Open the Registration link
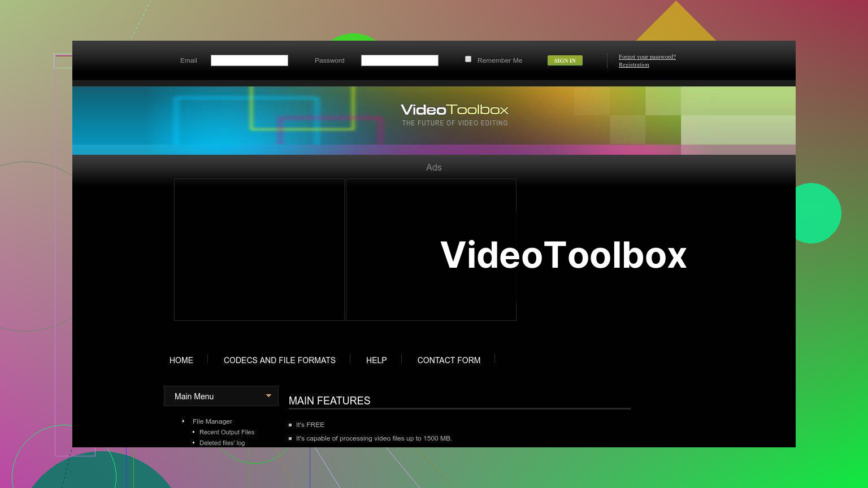This screenshot has height=488, width=868. point(633,64)
